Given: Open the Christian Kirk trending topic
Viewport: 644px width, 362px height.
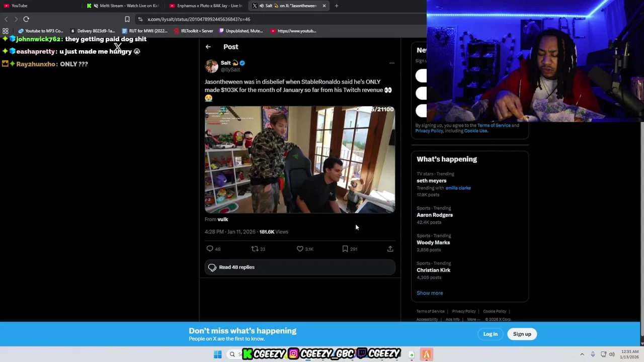Looking at the screenshot, I should point(433,270).
